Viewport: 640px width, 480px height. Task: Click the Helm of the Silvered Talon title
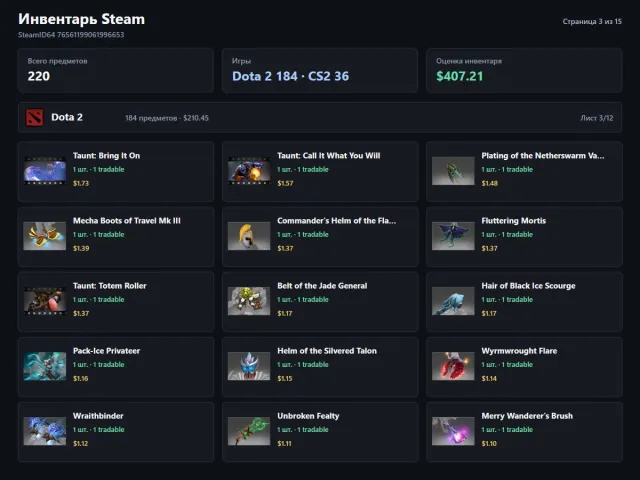(x=327, y=351)
